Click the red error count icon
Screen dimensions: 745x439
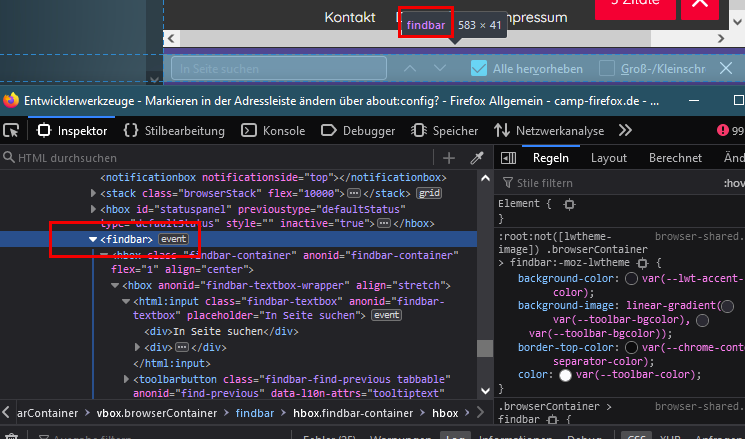(x=723, y=130)
